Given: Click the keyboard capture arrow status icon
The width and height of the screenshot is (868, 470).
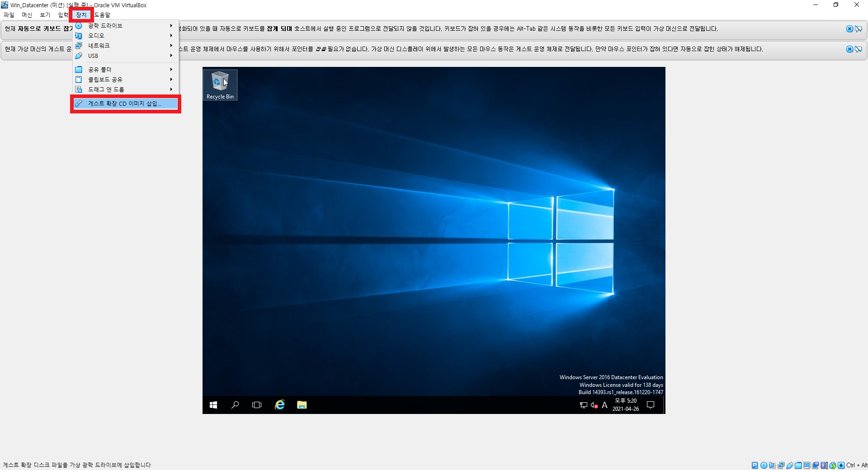Looking at the screenshot, I should pos(841,465).
